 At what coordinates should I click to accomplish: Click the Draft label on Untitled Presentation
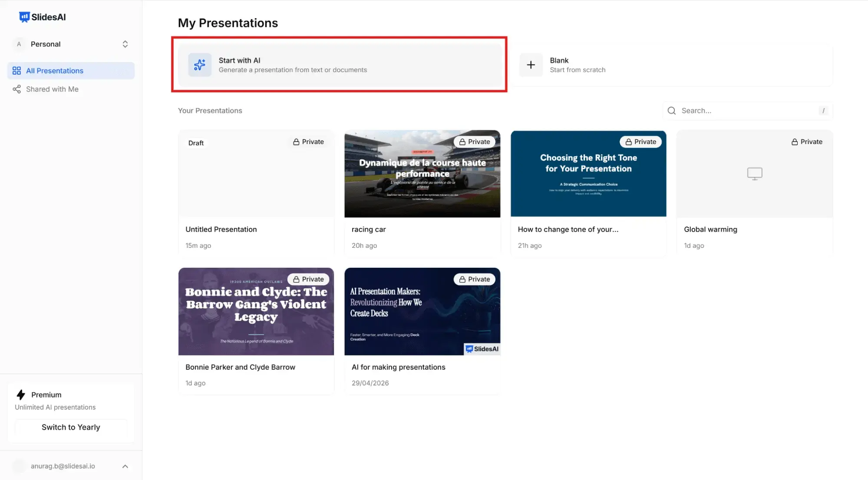click(196, 143)
